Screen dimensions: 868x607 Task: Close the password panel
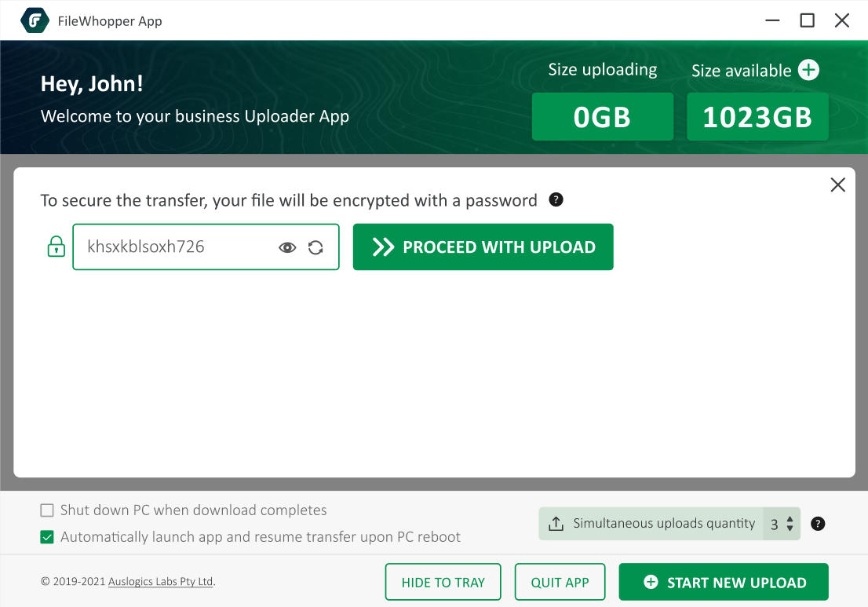coord(837,185)
